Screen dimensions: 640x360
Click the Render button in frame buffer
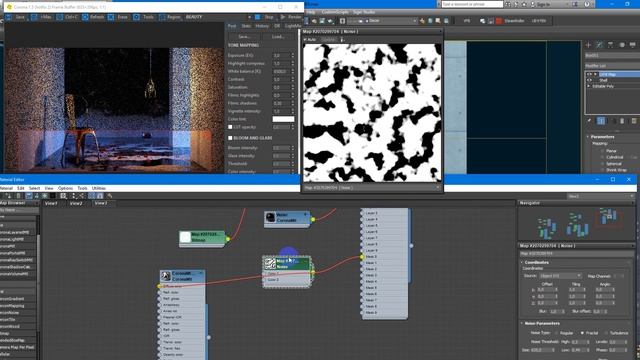pos(291,17)
